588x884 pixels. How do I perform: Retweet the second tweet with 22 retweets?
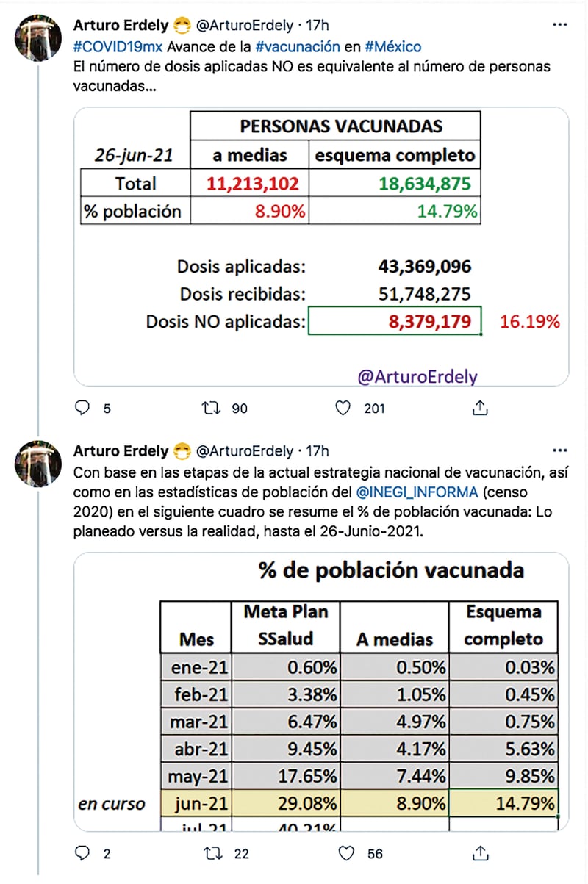coord(211,854)
